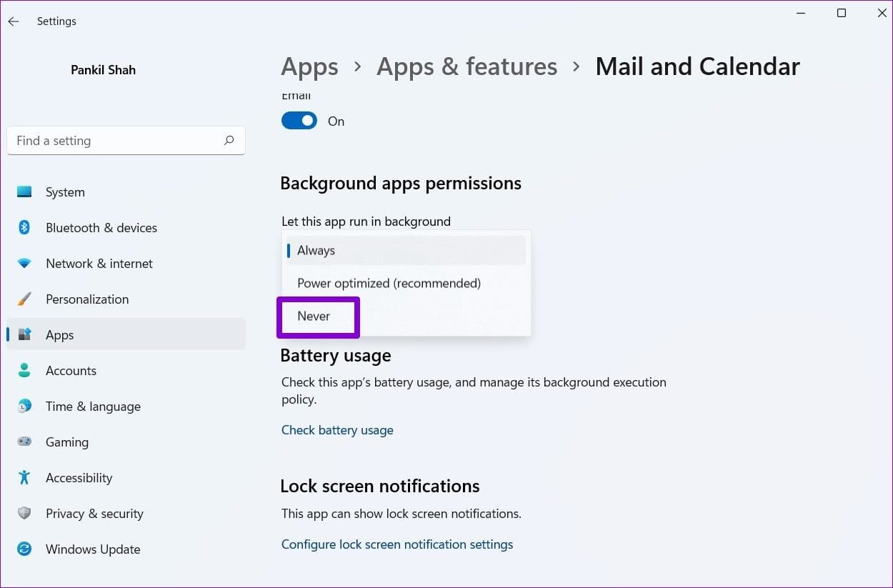
Task: Click the Personalization paintbrush icon
Action: [24, 299]
